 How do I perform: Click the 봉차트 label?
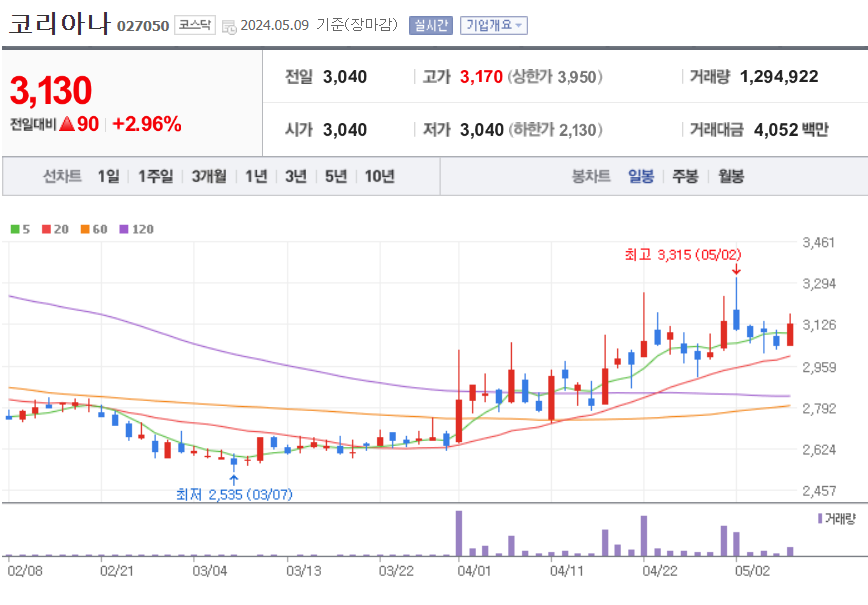click(591, 177)
